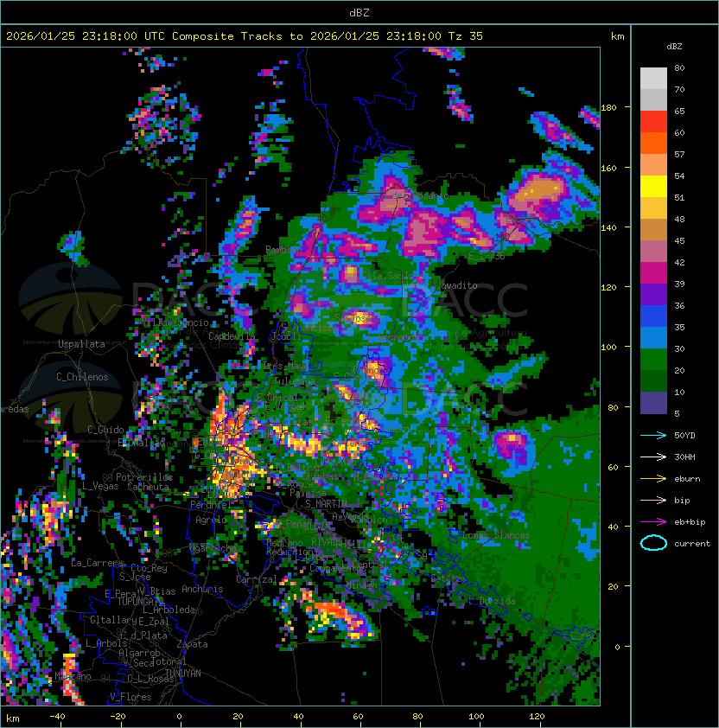Click the 'S_MARTIN' map label

[327, 504]
